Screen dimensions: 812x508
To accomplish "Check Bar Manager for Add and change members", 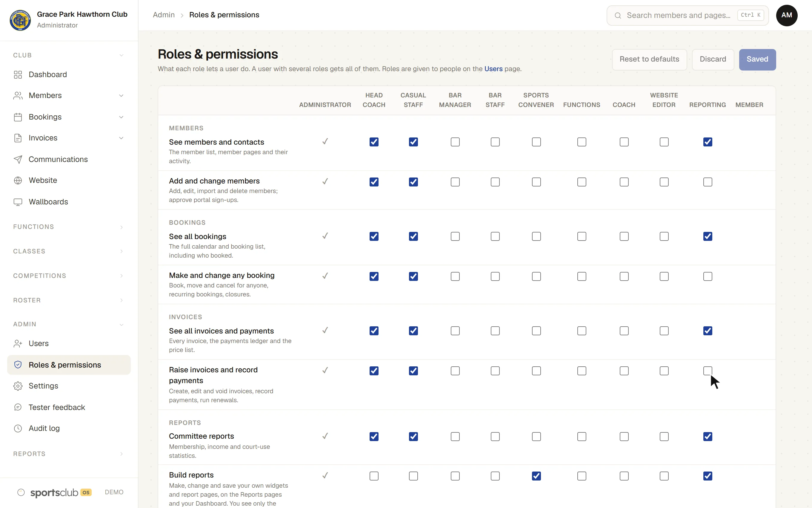I will coord(455,182).
